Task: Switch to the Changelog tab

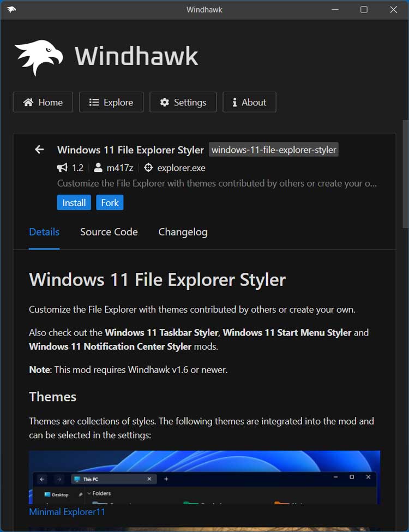Action: coord(183,232)
